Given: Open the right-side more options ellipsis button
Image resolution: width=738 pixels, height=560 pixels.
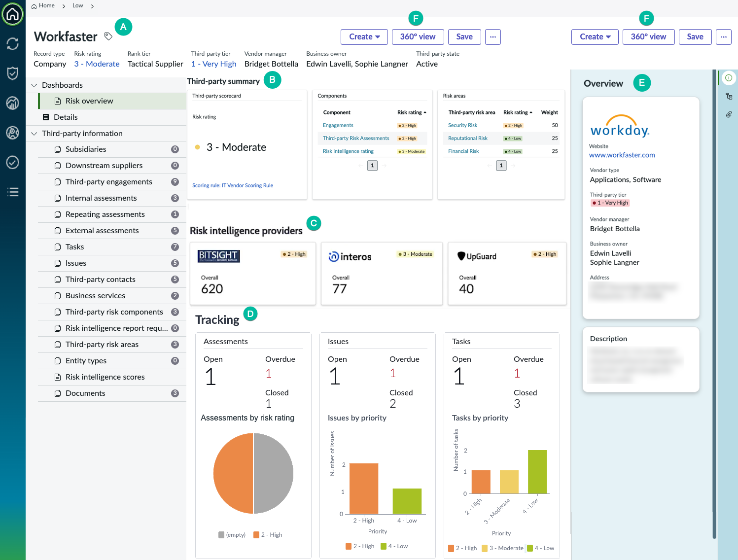Looking at the screenshot, I should pos(724,37).
